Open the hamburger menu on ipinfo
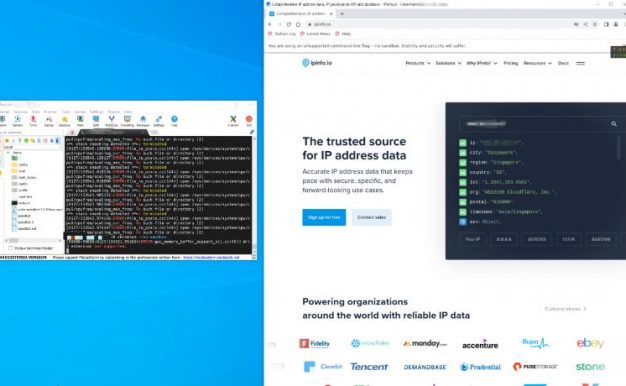Image resolution: width=626 pixels, height=386 pixels. click(x=580, y=63)
